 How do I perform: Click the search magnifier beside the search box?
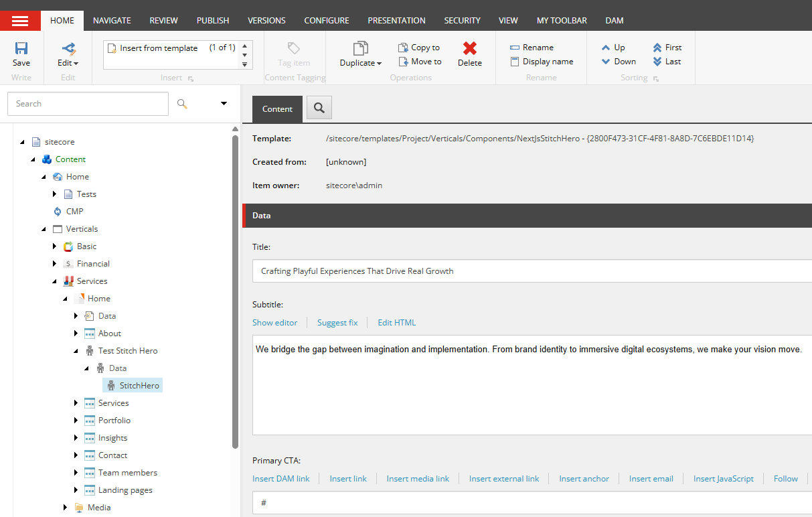(183, 104)
